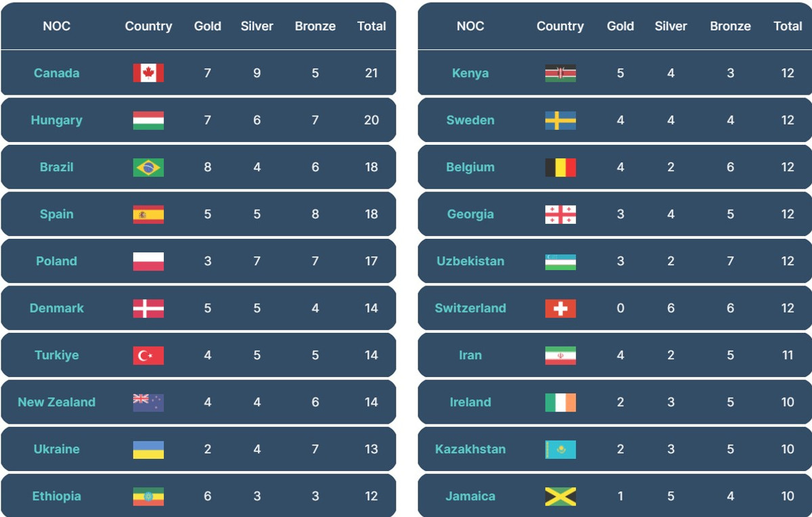The image size is (812, 517).
Task: Click the Turkiye flag icon
Action: coord(148,355)
